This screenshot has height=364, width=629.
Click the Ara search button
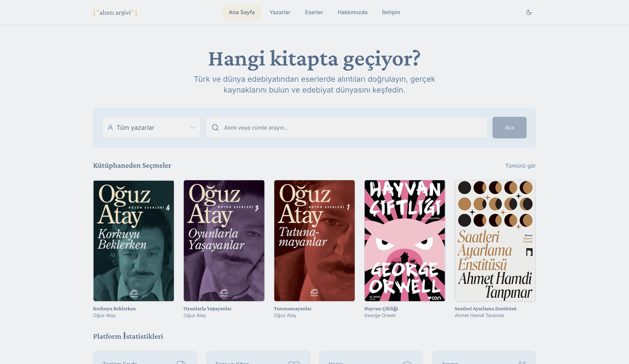(x=509, y=128)
